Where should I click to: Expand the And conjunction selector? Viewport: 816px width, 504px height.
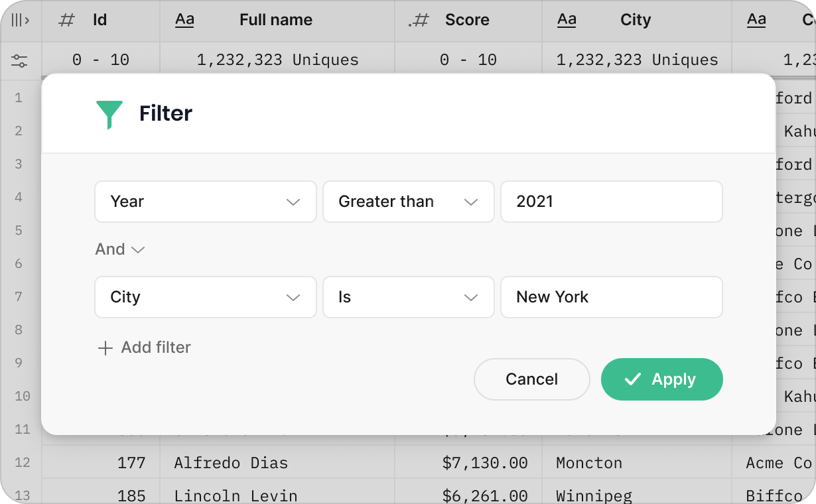(120, 249)
